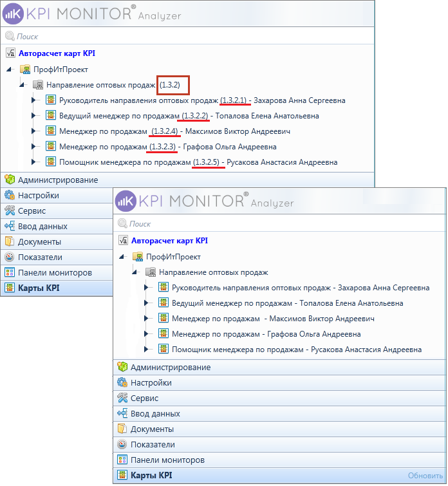Collapse Направление оптовых продаж (1.3.2) node
Screen dimensions: 448x486
(22, 84)
